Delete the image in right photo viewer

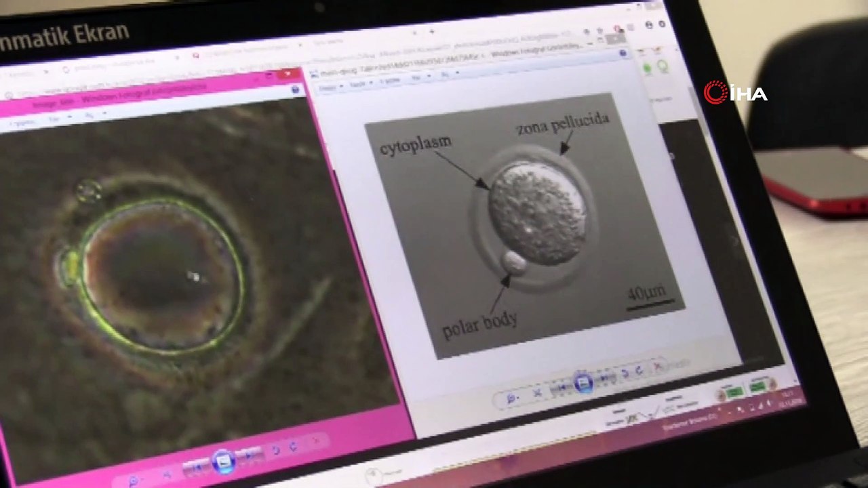(658, 367)
